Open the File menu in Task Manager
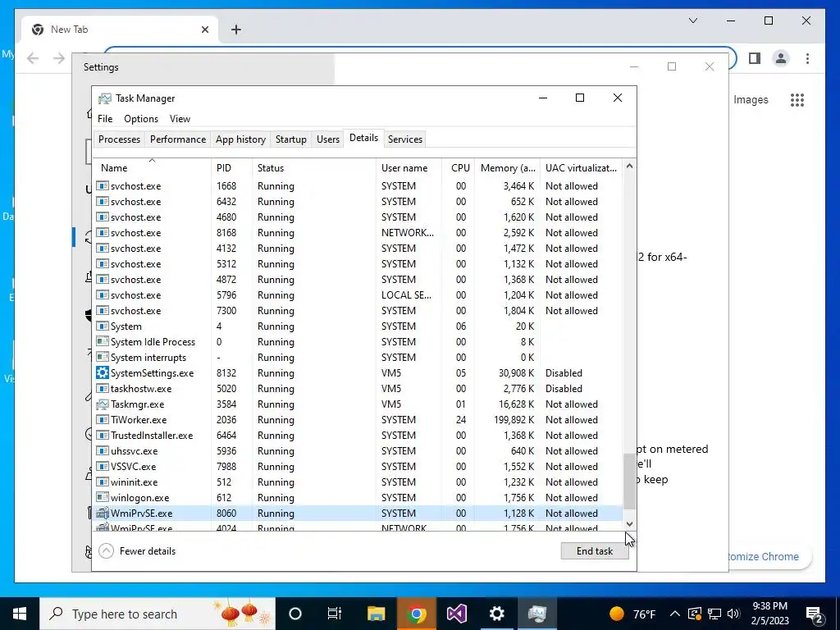The image size is (840, 630). [x=105, y=119]
